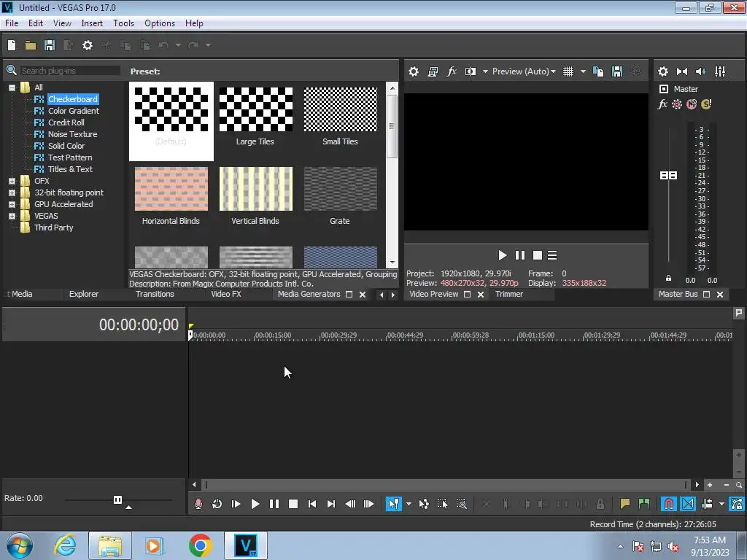Open Master Bus audio properties gear
Viewport: 747px width, 560px height.
point(662,71)
